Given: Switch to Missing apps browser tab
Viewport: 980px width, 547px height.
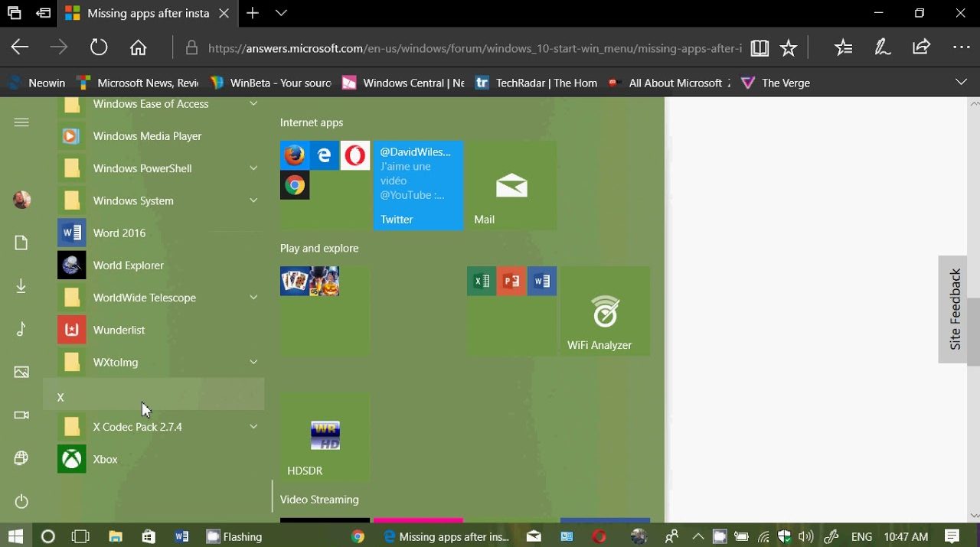Looking at the screenshot, I should [x=147, y=13].
